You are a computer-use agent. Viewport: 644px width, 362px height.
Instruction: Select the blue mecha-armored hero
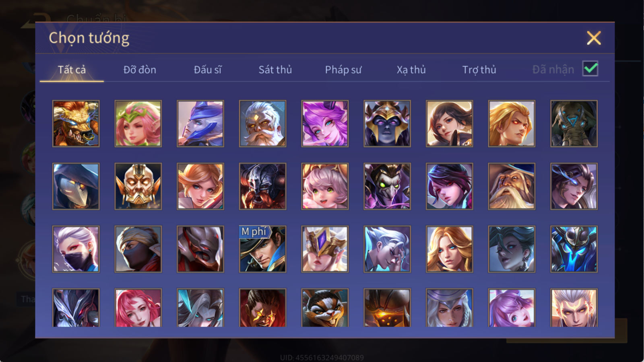click(574, 249)
